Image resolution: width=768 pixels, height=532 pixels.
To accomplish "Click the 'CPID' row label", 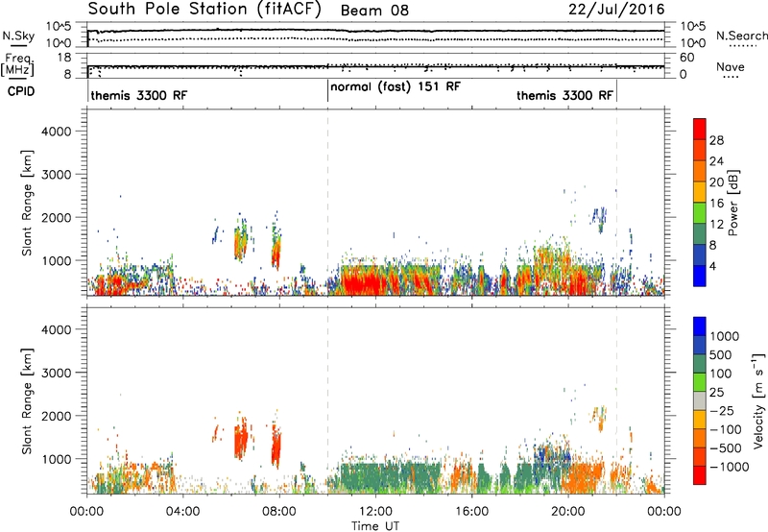I will pos(21,91).
